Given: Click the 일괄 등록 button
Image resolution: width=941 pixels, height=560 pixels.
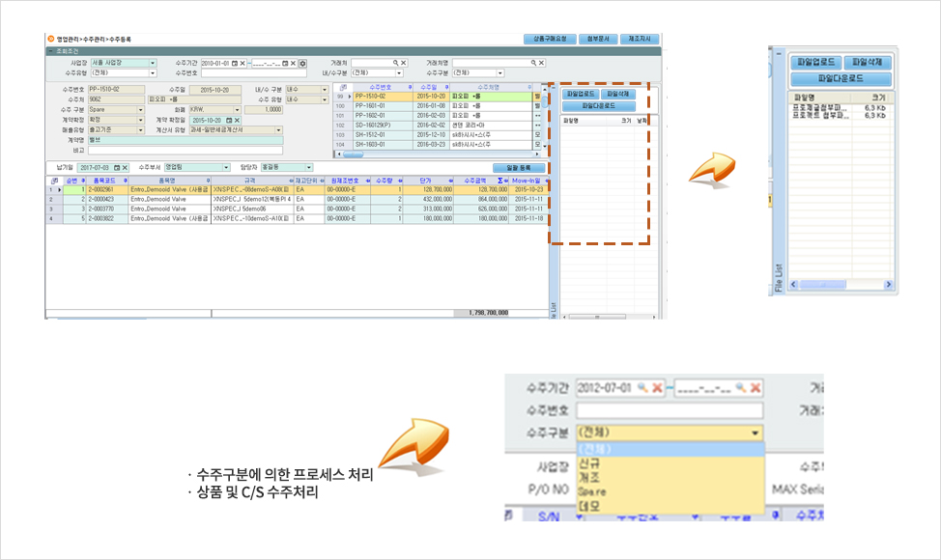Looking at the screenshot, I should [x=518, y=167].
